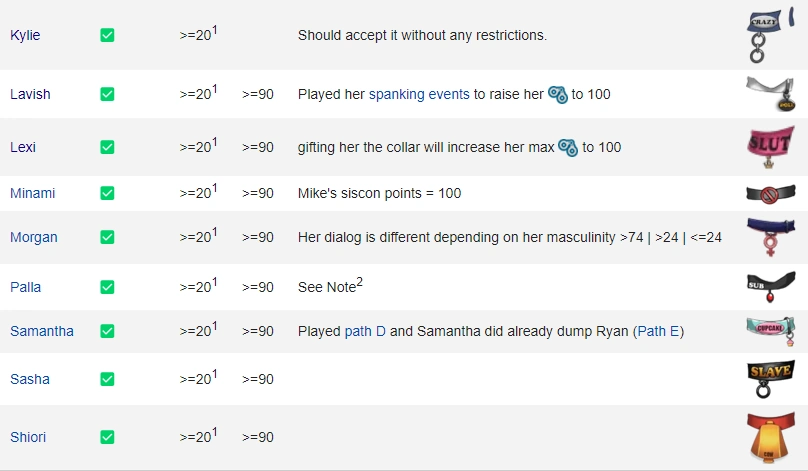808x471 pixels.
Task: Click the handcuffs icon in Lavish's description
Action: point(558,95)
